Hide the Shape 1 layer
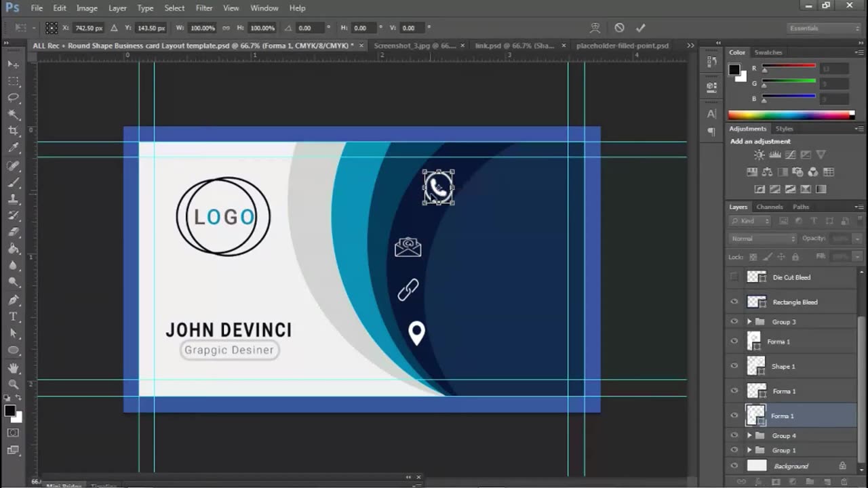 [734, 366]
